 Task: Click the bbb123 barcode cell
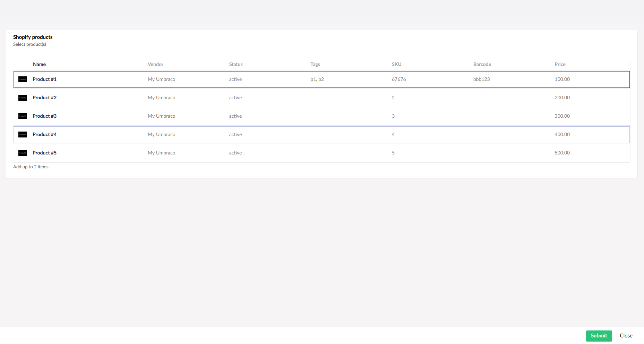pyautogui.click(x=481, y=79)
